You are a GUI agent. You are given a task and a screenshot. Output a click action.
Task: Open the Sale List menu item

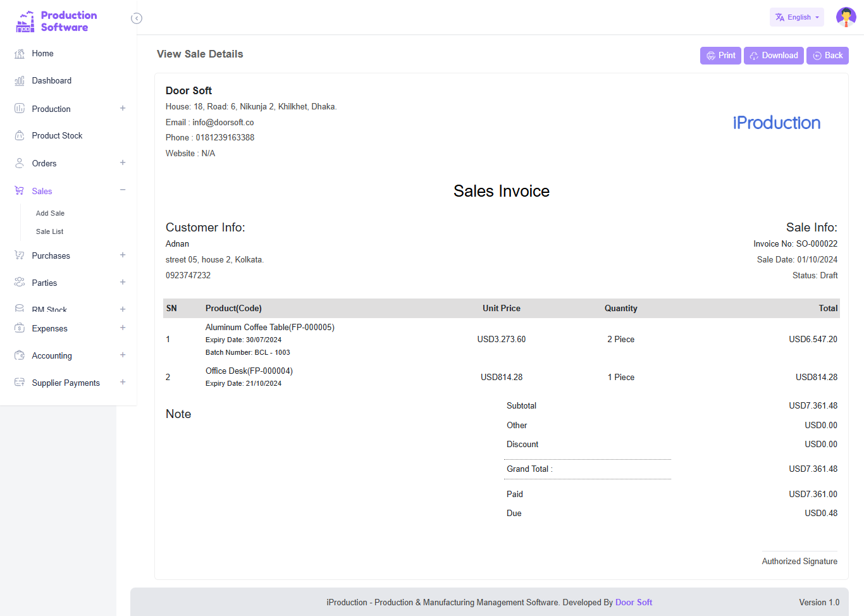click(49, 231)
